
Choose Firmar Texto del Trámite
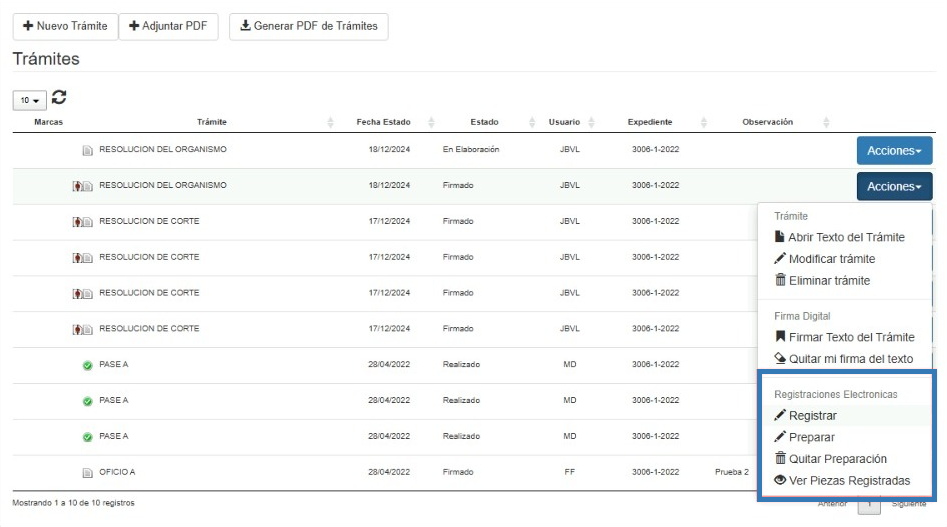(851, 337)
